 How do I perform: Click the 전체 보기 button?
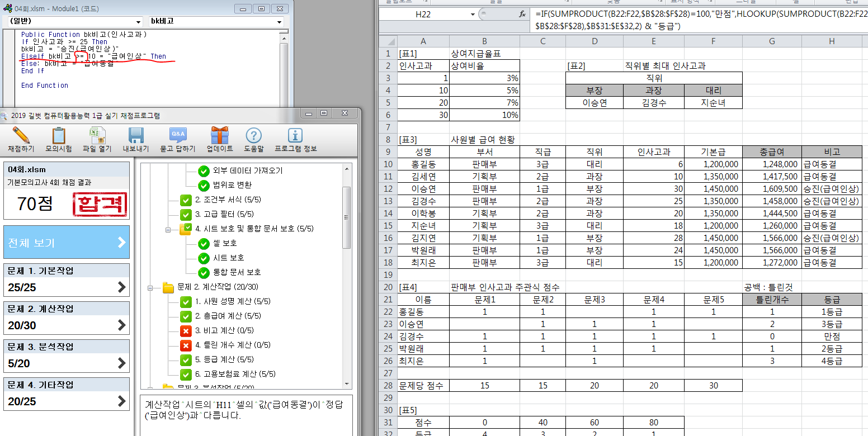67,243
